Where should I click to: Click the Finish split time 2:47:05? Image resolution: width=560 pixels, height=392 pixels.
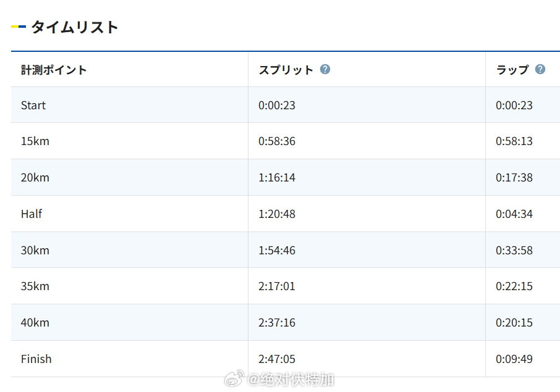[x=277, y=359]
